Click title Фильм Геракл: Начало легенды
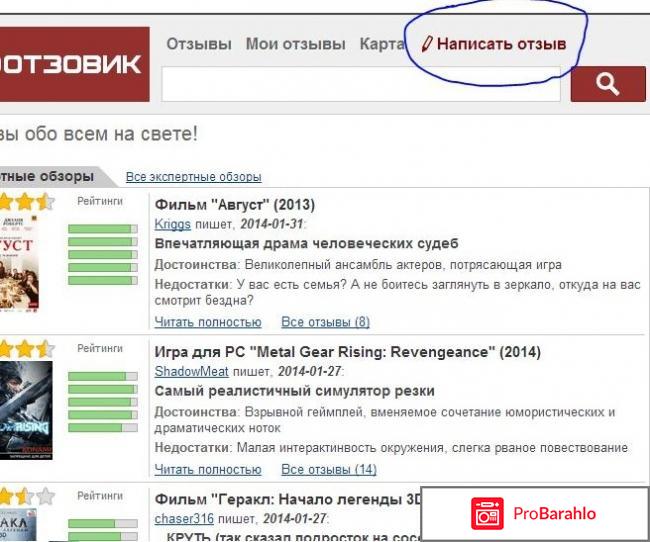The image size is (650, 542). click(x=288, y=499)
